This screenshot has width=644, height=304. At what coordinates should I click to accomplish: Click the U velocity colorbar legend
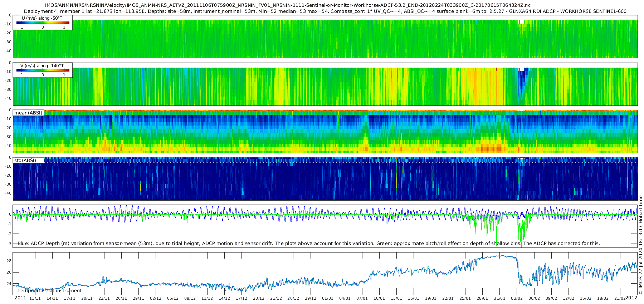tap(43, 23)
